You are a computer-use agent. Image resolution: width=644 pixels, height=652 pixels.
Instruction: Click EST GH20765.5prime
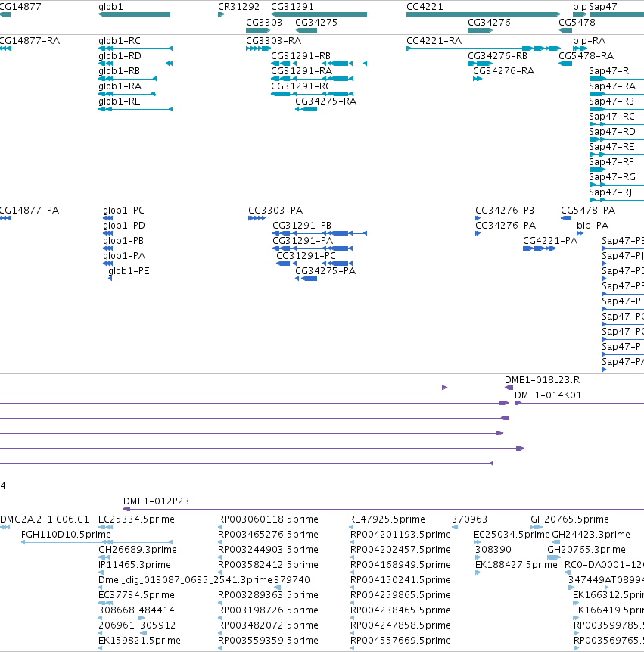click(x=570, y=519)
